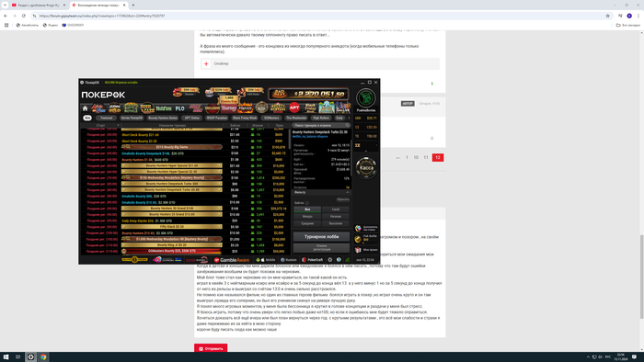
Task: Bookmark page with Chrome star icon
Action: [x=607, y=16]
